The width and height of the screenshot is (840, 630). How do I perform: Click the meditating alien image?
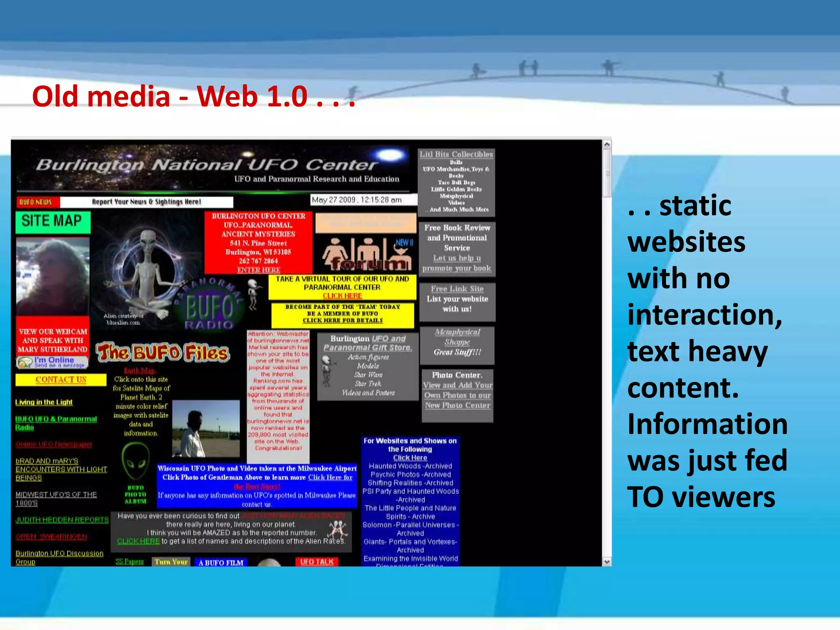coord(145,274)
